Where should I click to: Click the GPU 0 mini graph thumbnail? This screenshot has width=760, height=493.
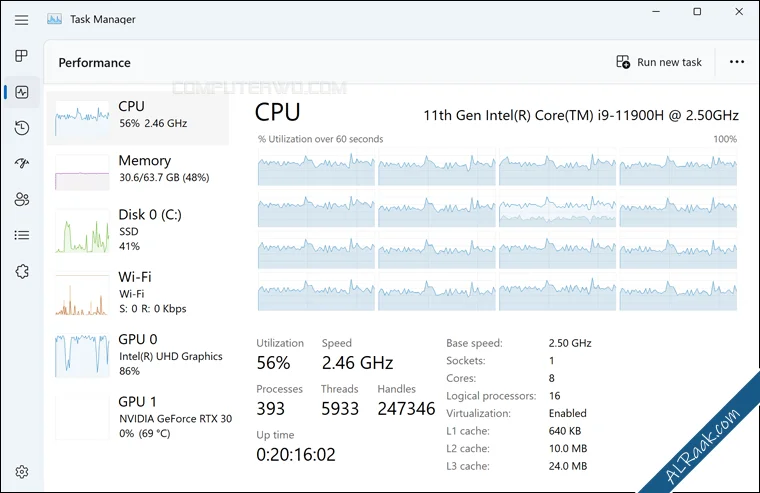[82, 355]
